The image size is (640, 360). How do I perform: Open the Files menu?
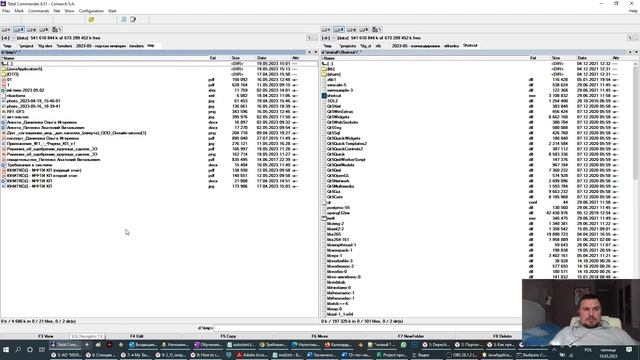click(6, 11)
